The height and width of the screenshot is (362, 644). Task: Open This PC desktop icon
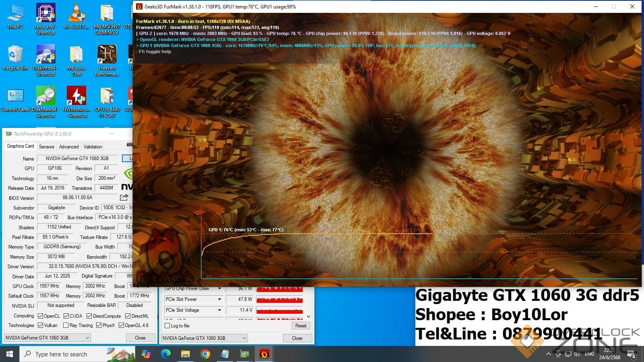(x=15, y=17)
